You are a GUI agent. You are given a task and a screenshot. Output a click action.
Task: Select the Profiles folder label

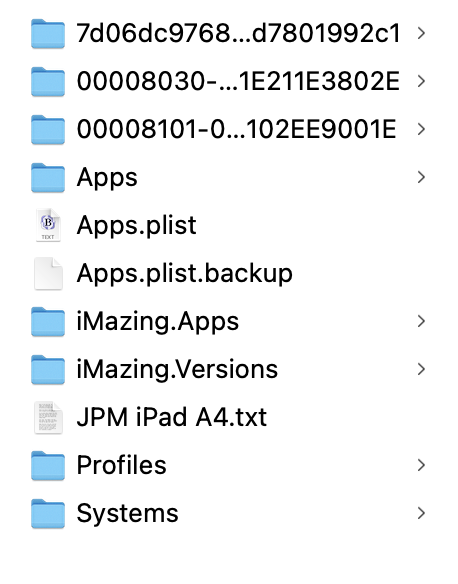[x=121, y=465]
